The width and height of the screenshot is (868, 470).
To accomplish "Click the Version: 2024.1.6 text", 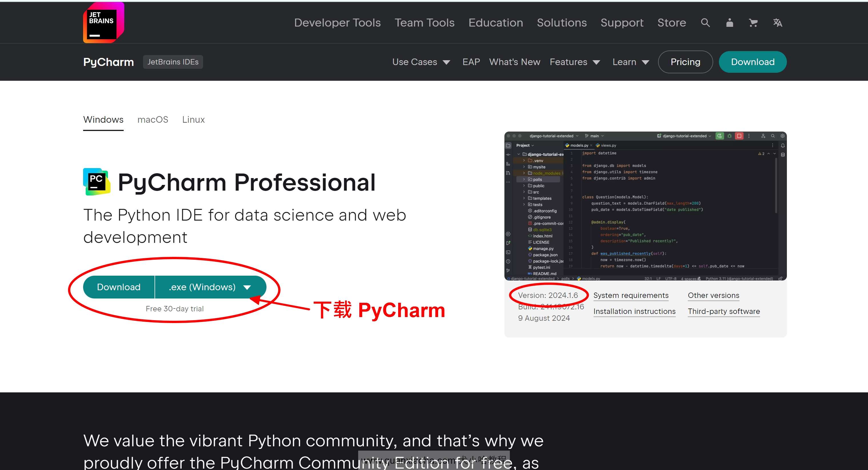I will tap(548, 296).
